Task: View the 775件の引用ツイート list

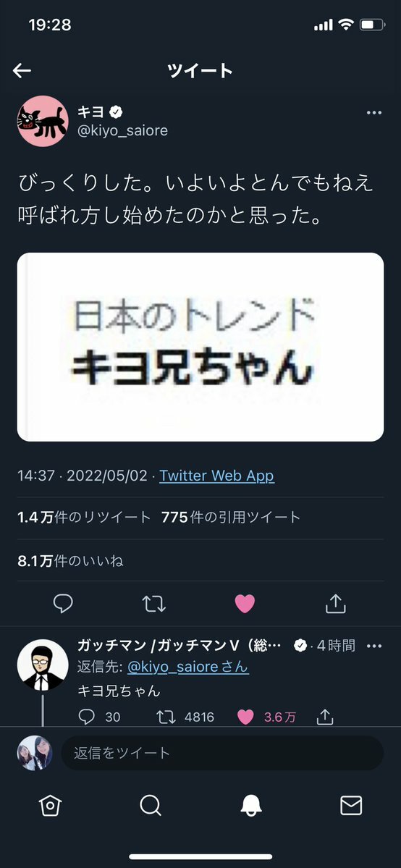Action: point(231,518)
